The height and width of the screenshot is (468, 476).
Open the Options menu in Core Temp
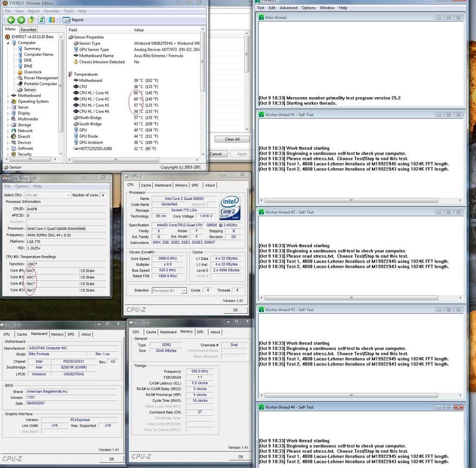tap(22, 186)
